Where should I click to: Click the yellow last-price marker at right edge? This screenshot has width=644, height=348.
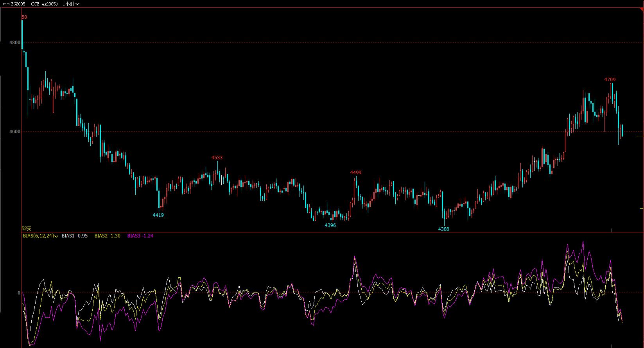[639, 136]
